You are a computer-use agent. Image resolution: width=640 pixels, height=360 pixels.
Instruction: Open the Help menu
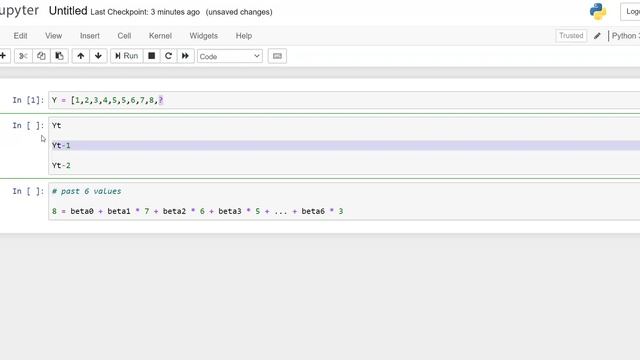point(244,36)
